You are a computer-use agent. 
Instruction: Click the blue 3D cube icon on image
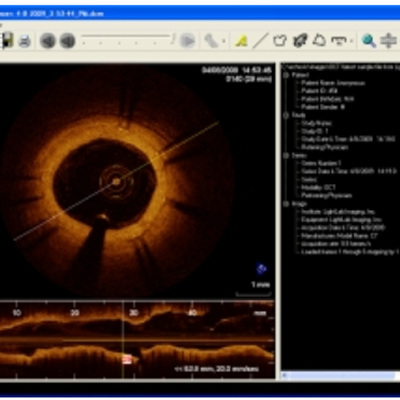tap(261, 269)
